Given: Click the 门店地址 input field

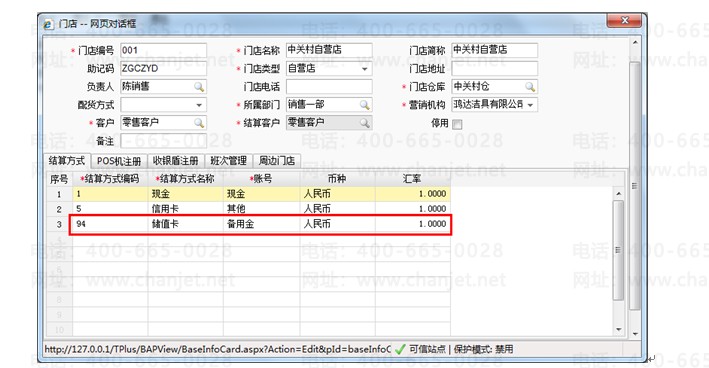Looking at the screenshot, I should tap(495, 69).
